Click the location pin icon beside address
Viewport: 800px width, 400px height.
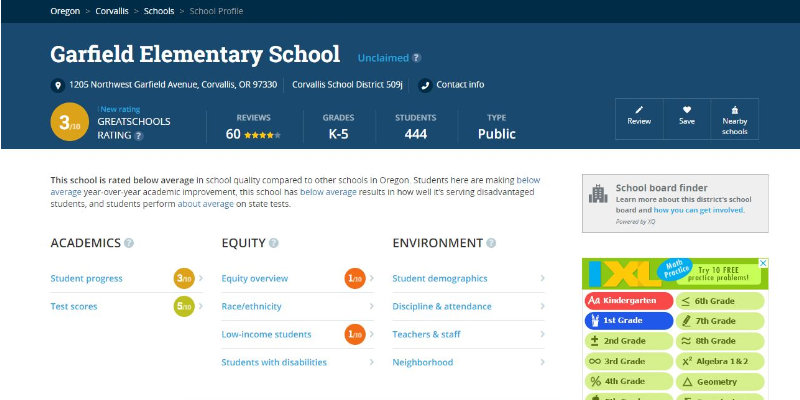[57, 85]
